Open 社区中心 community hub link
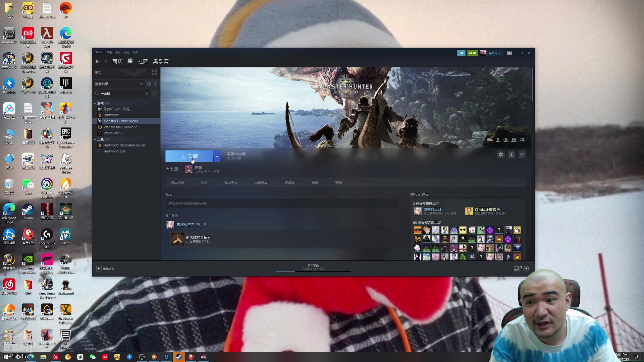644x362 pixels. (x=231, y=182)
